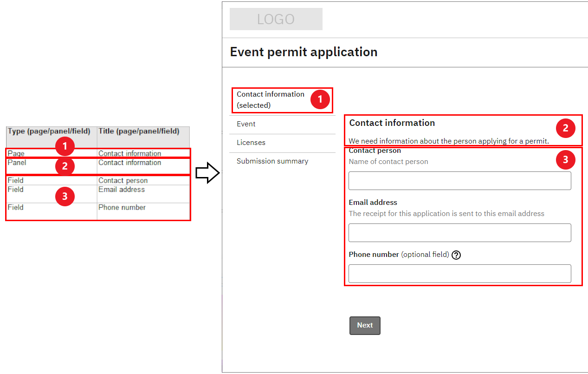588x374 pixels.
Task: Click red badge 2 in the form panel heading
Action: tap(565, 128)
